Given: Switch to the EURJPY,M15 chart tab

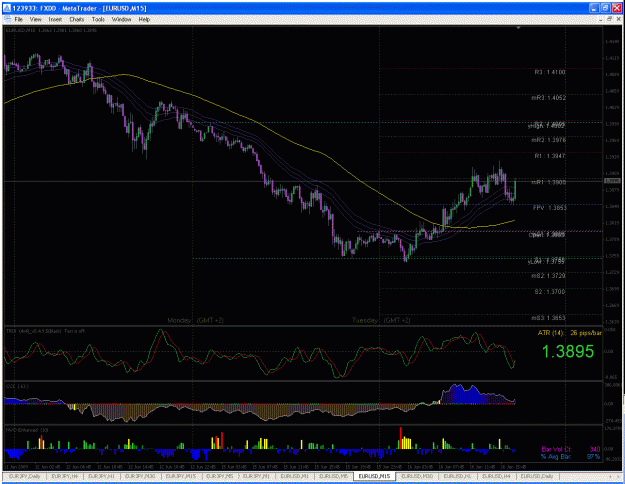Looking at the screenshot, I should point(181,476).
